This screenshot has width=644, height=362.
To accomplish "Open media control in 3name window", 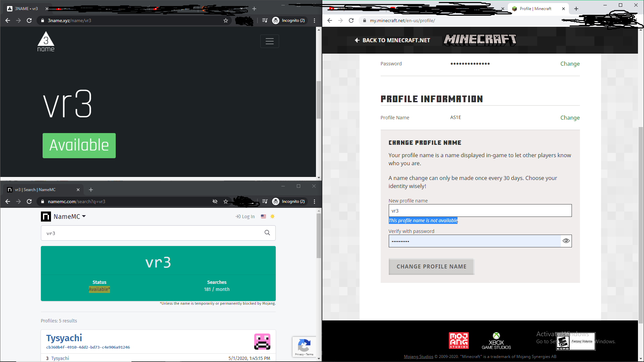I will point(265,21).
